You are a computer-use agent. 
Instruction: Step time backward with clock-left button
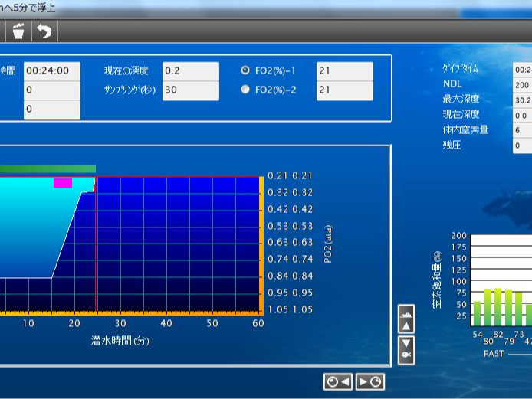(337, 381)
